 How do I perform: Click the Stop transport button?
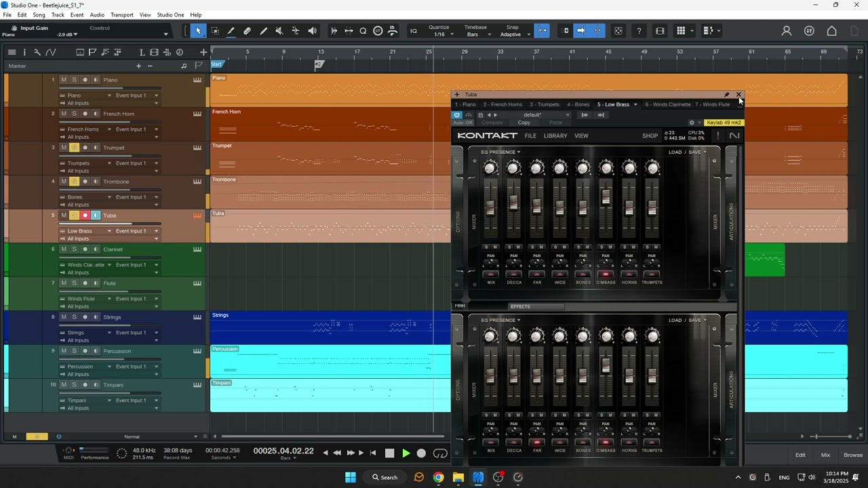point(389,453)
